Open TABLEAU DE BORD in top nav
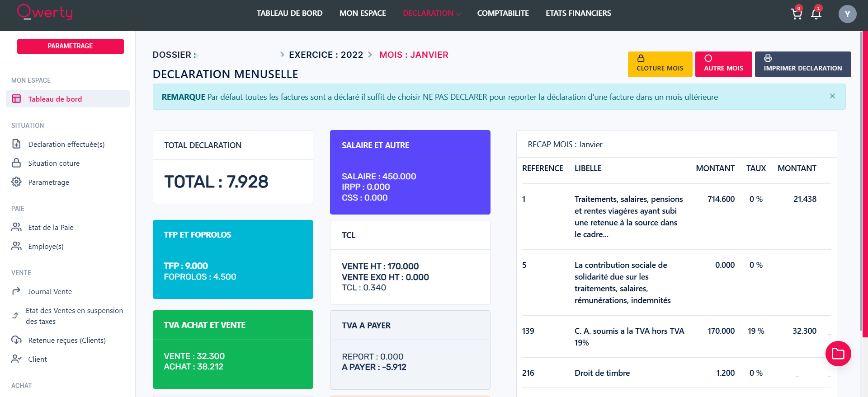The image size is (868, 397). (290, 13)
